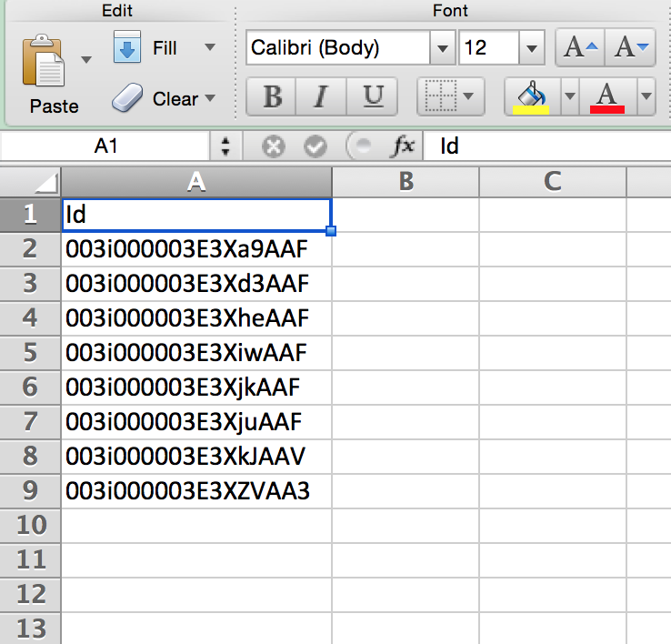Open the fill color dropdown arrow
This screenshot has height=644, width=671.
[x=569, y=96]
